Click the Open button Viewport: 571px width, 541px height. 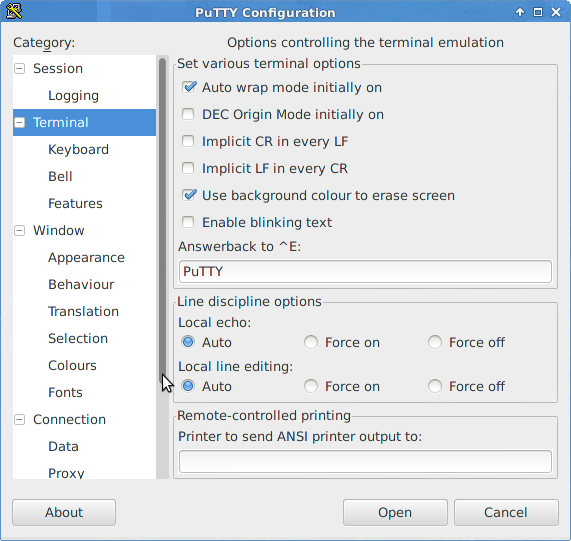pyautogui.click(x=395, y=512)
